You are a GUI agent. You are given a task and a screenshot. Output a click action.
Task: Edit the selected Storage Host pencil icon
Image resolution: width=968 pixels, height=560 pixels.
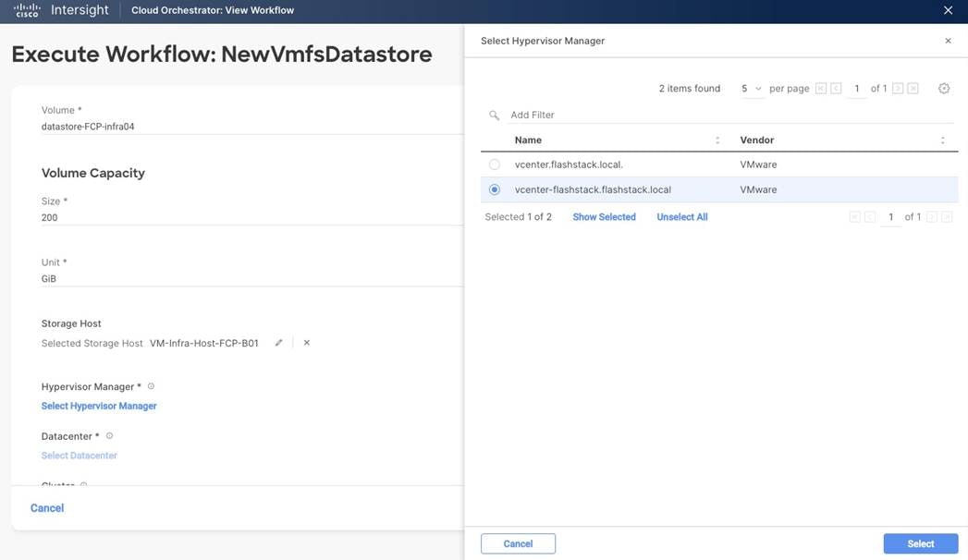[279, 343]
